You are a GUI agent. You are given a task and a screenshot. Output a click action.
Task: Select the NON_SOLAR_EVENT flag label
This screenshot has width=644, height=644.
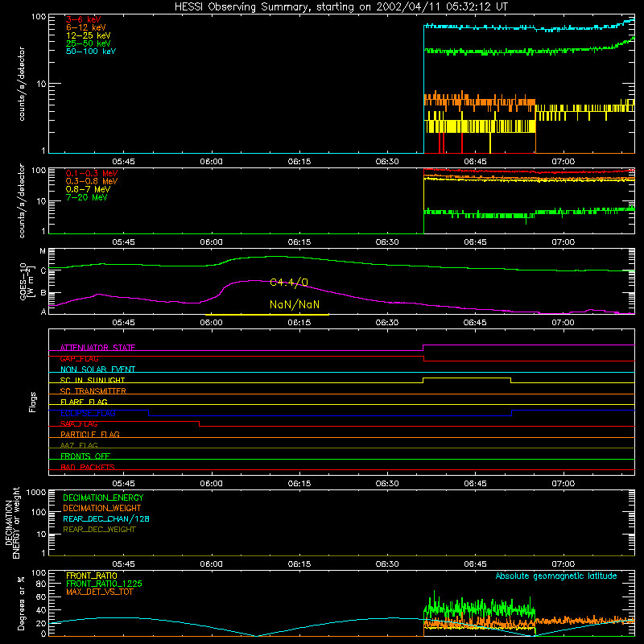pos(97,369)
